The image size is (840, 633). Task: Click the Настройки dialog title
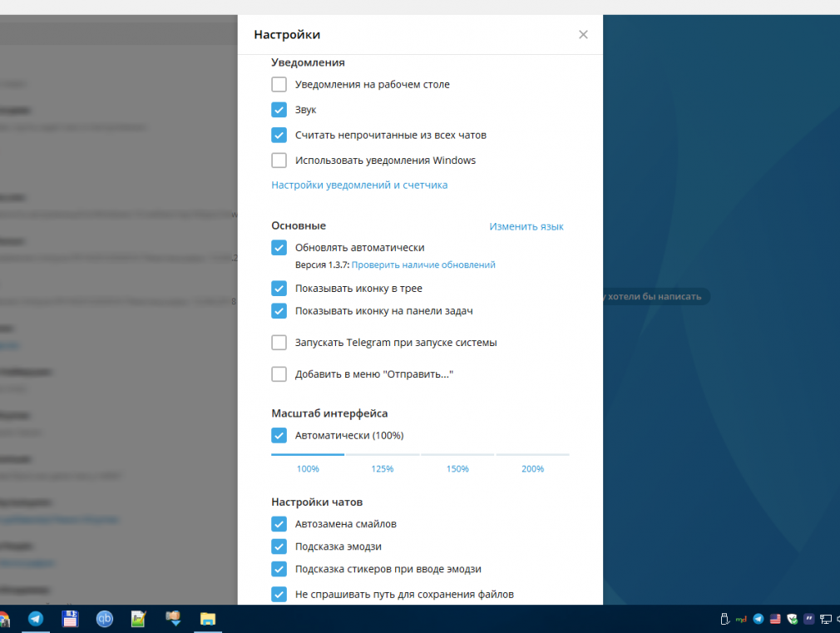pos(287,34)
